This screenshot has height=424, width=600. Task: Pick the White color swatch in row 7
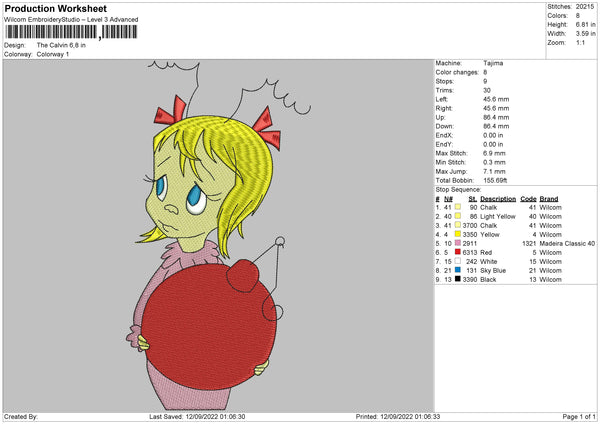(458, 261)
